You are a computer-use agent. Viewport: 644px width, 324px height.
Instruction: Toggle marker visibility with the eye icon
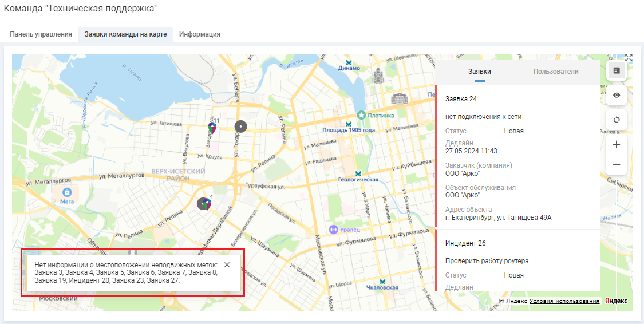(x=617, y=95)
